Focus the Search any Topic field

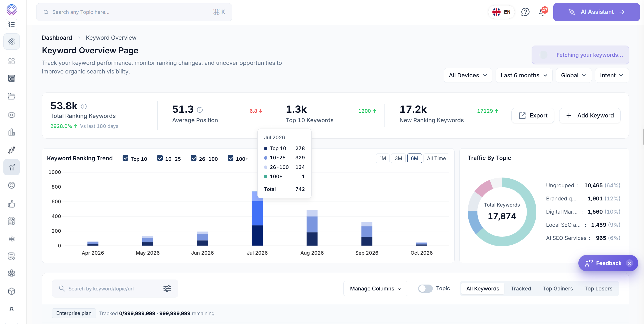[134, 12]
